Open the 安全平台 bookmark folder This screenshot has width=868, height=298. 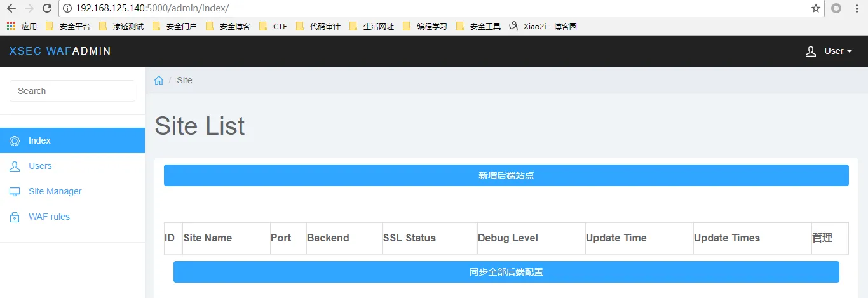67,27
